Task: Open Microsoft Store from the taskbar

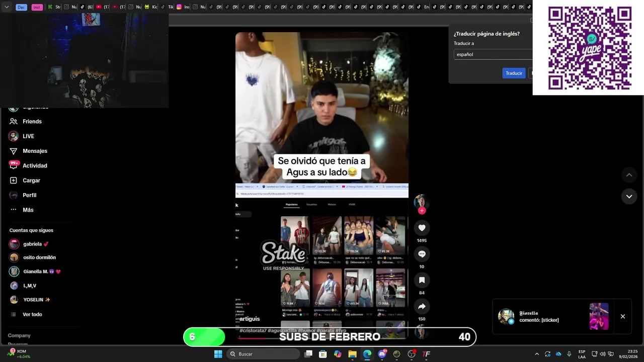Action: [323, 354]
